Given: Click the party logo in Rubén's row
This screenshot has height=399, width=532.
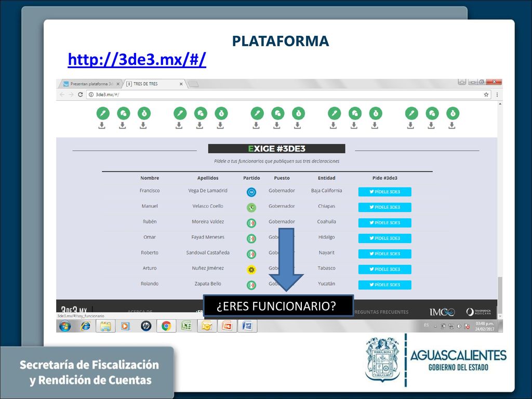Looking at the screenshot, I should (x=251, y=223).
